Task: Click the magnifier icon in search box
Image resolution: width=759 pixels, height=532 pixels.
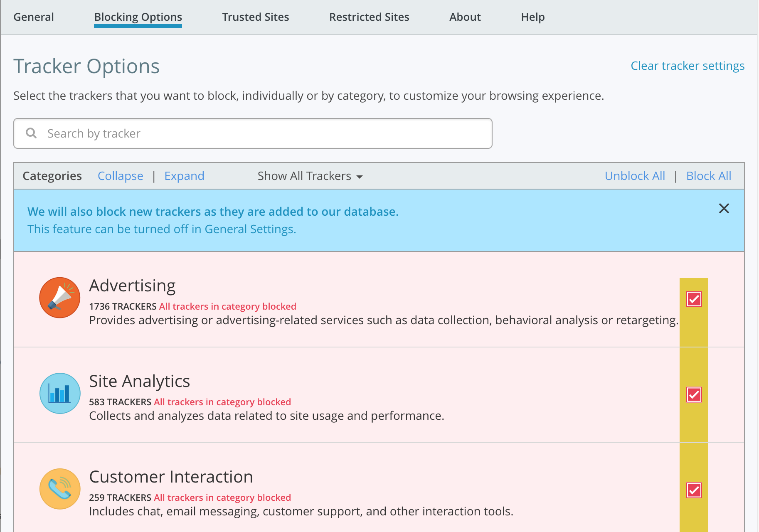Action: pos(31,133)
